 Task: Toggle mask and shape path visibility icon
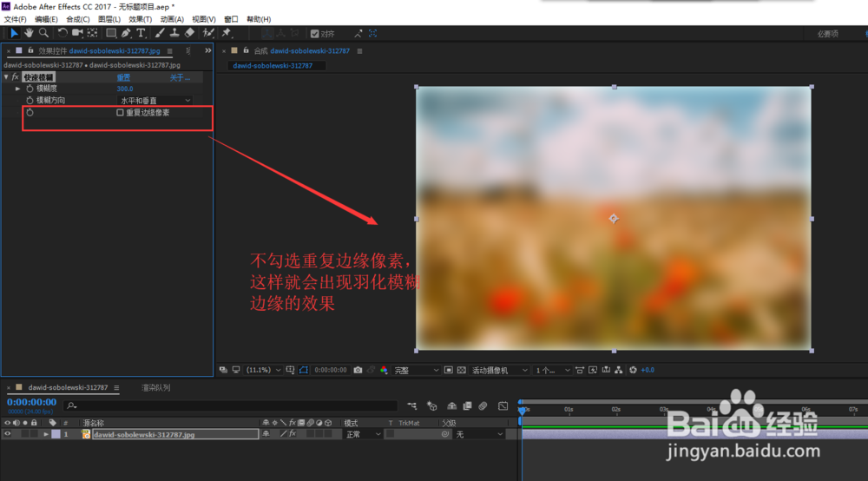click(303, 370)
